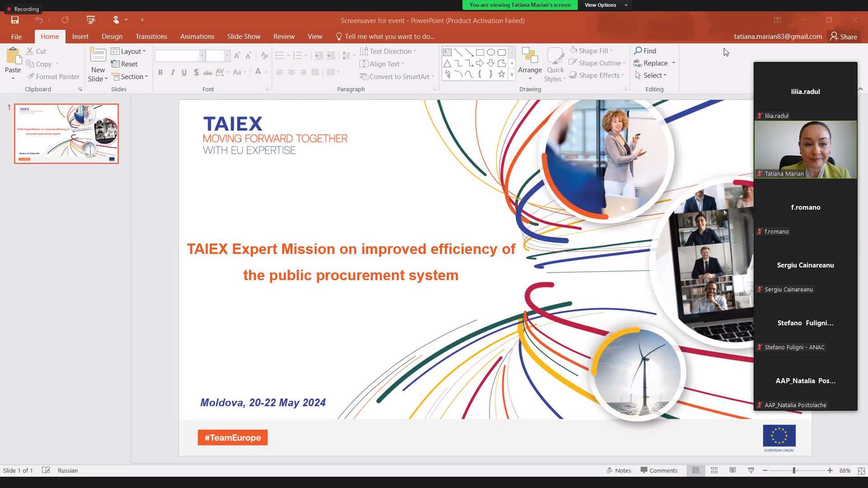
Task: Toggle Underline formatting
Action: point(184,72)
